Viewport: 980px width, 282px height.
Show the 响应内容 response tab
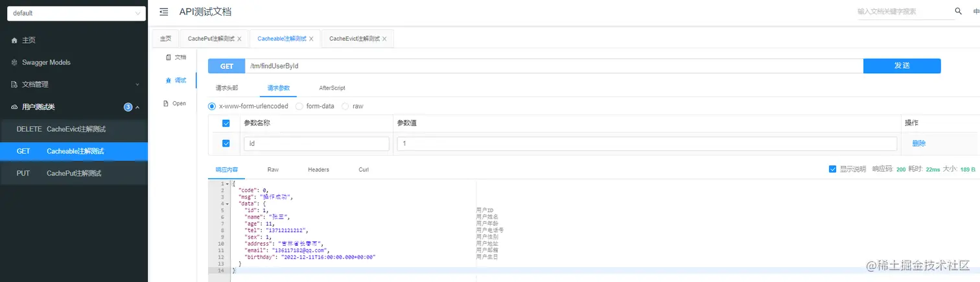[227, 169]
